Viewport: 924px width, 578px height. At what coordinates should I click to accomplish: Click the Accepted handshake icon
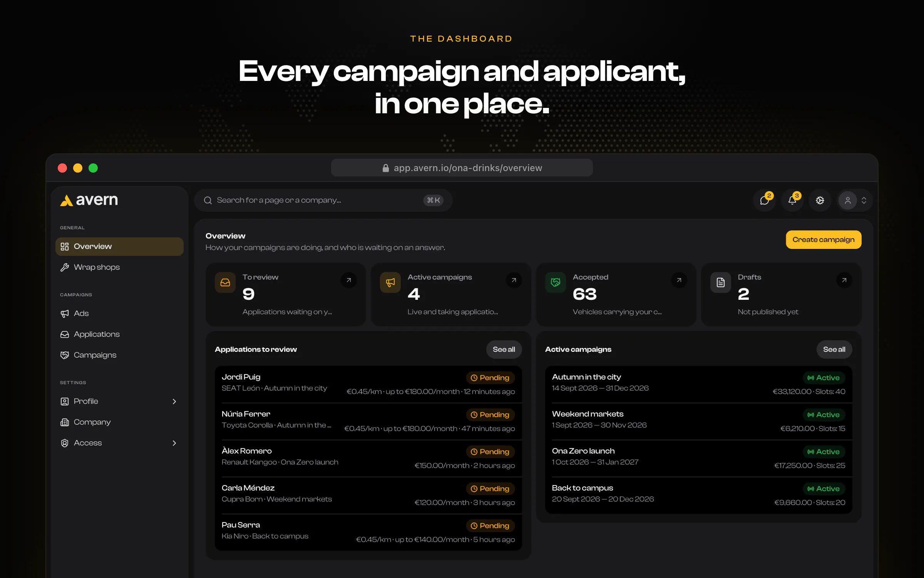point(556,282)
